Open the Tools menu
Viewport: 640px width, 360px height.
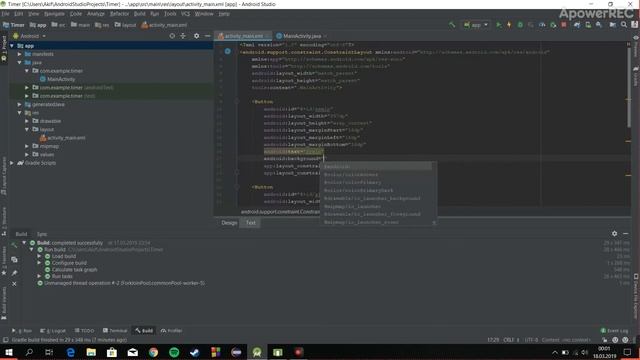pos(170,13)
